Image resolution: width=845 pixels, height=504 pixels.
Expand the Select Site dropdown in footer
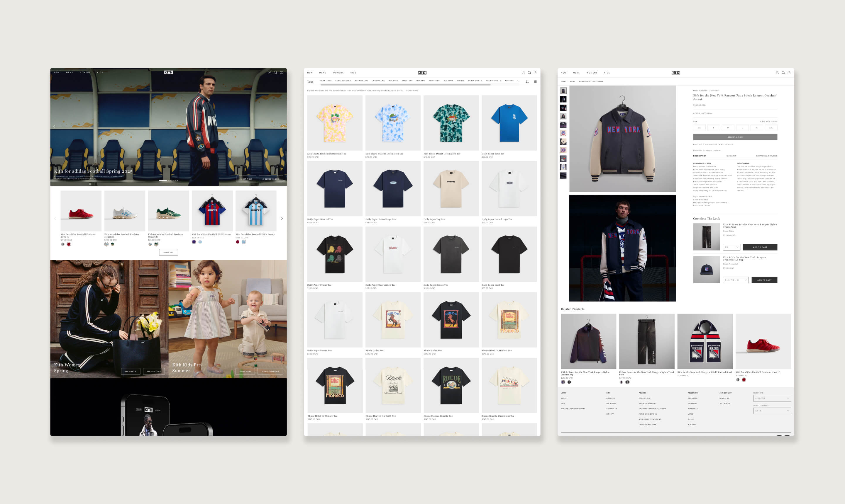[772, 398]
